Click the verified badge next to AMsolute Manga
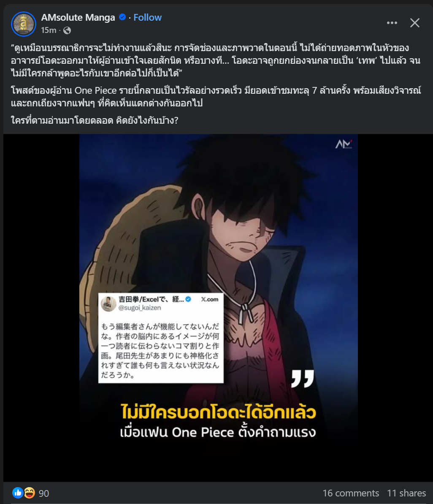 [x=122, y=17]
